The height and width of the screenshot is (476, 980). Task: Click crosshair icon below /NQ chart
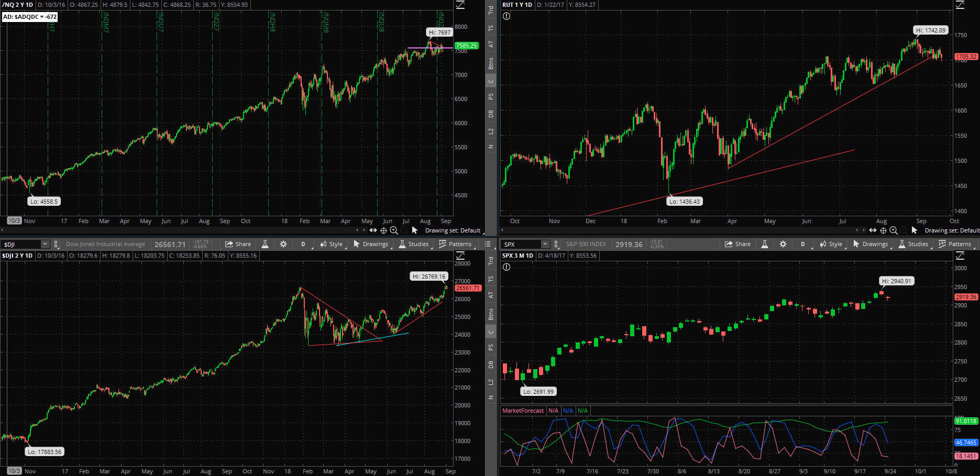(x=383, y=230)
